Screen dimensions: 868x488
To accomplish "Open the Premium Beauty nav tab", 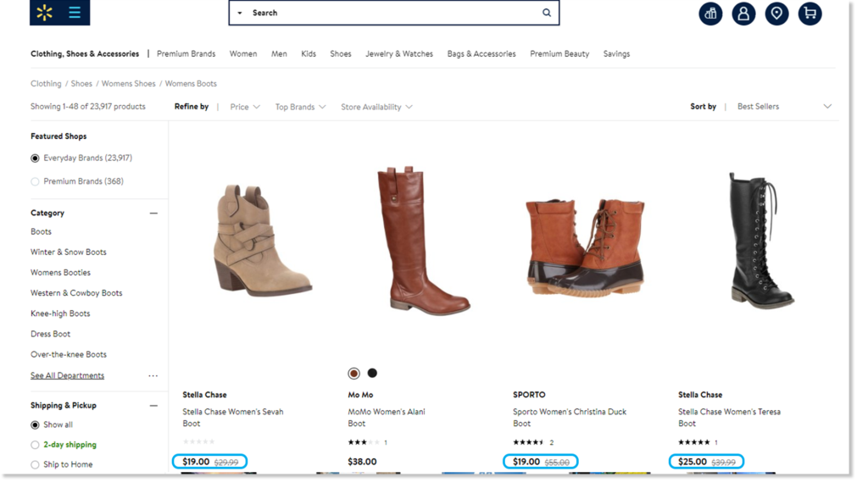I will pos(559,53).
